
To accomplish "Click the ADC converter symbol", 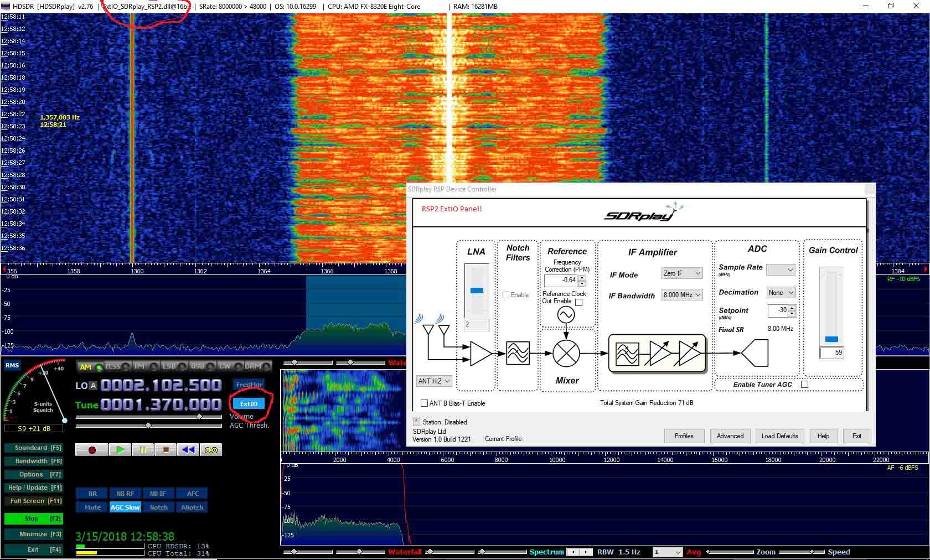I will [x=755, y=353].
